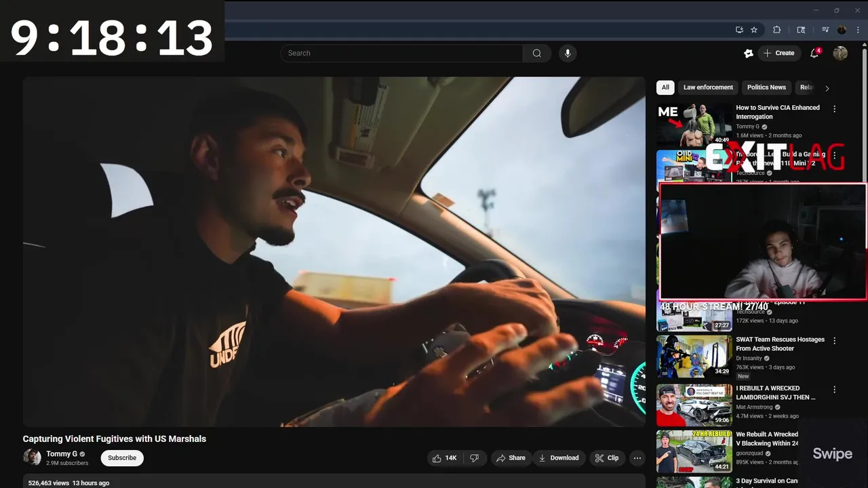Open options for Wrecked Lamborghini SVJ video
This screenshot has width=868, height=488.
(x=834, y=390)
